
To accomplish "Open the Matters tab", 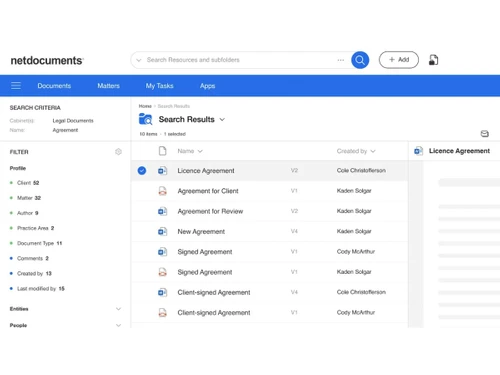I will pos(108,86).
